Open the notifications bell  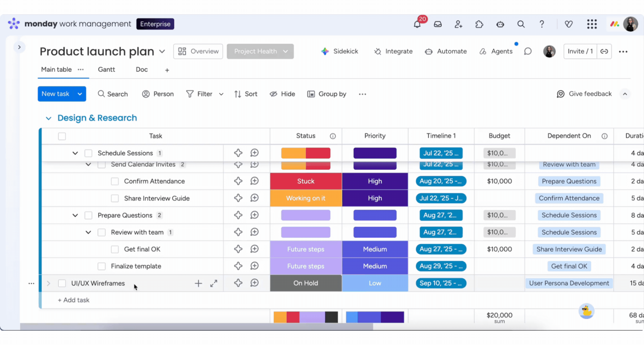point(417,24)
